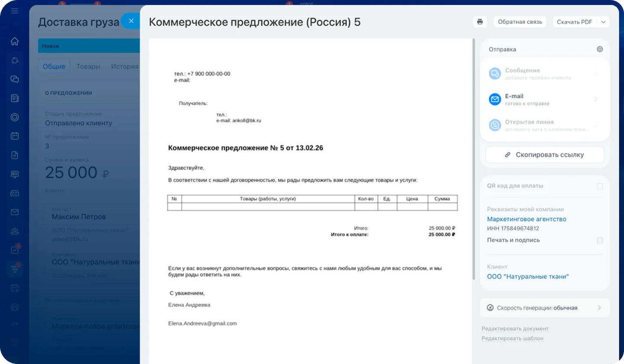This screenshot has height=364, width=624.
Task: Open Mail envelope icon in the left sidebar
Action: pyautogui.click(x=15, y=212)
